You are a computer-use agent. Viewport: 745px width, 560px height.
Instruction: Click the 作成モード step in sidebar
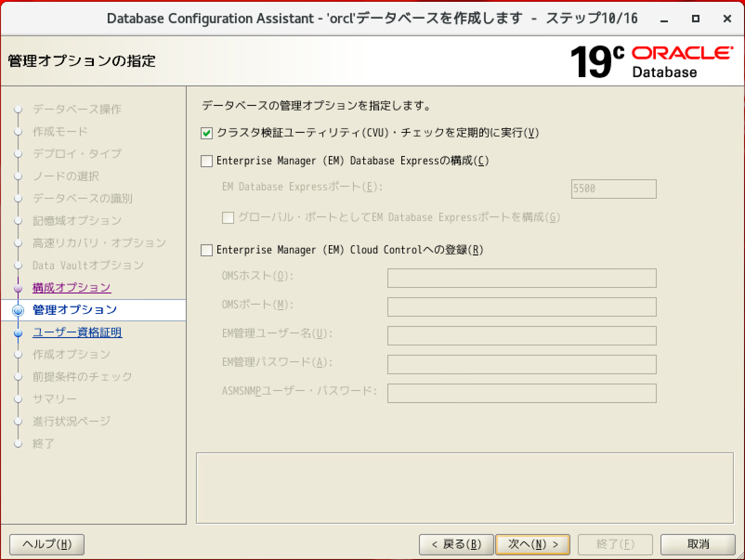(60, 131)
